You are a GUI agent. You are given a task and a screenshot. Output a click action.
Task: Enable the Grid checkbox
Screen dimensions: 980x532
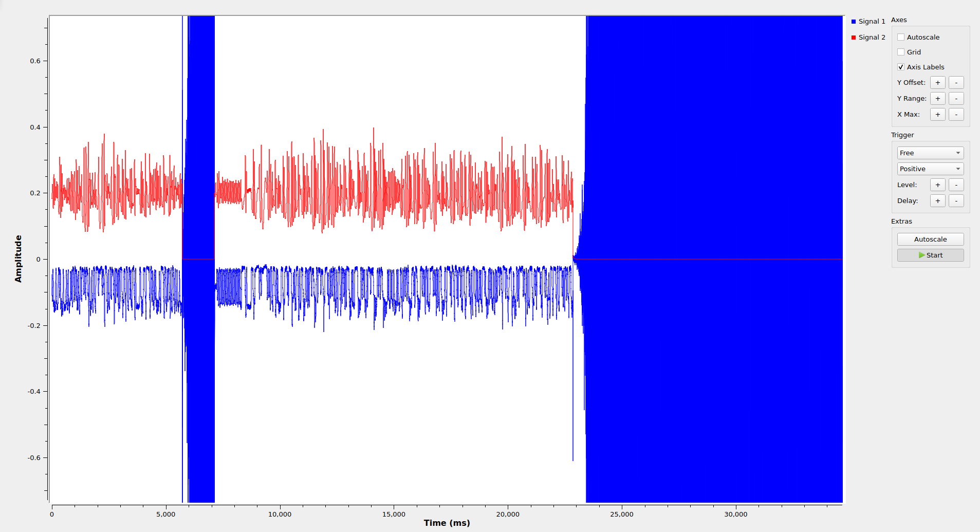point(901,52)
